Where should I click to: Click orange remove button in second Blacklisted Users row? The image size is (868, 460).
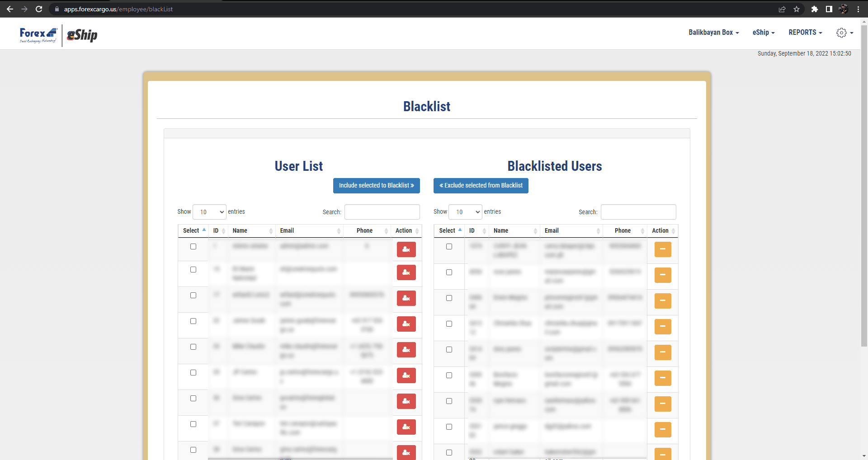663,275
